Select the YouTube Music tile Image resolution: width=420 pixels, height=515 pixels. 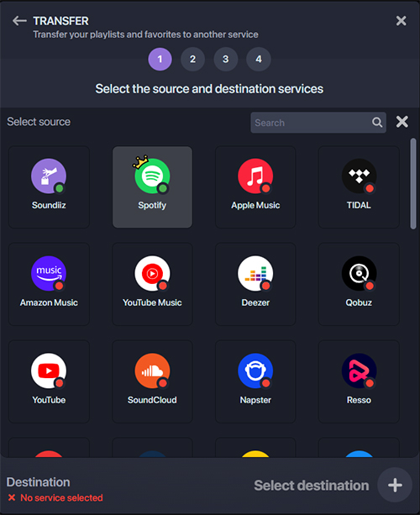point(152,284)
